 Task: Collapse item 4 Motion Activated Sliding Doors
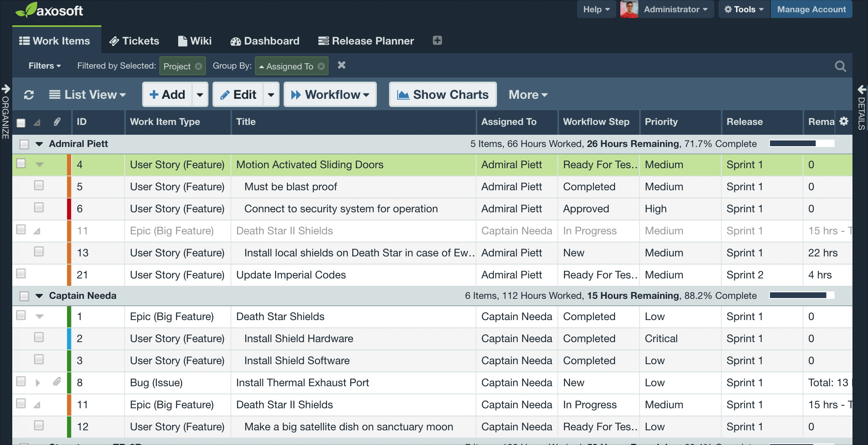click(x=39, y=165)
